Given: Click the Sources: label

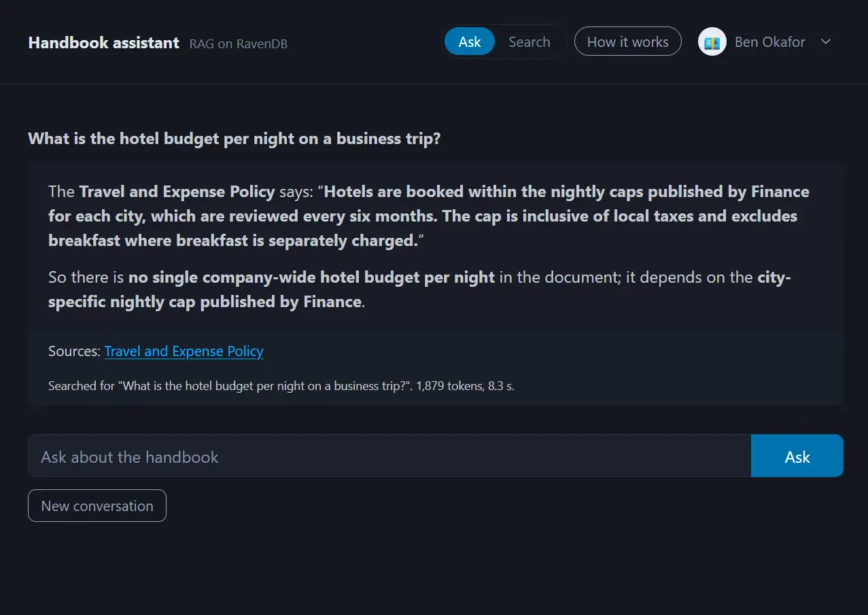Looking at the screenshot, I should [74, 351].
